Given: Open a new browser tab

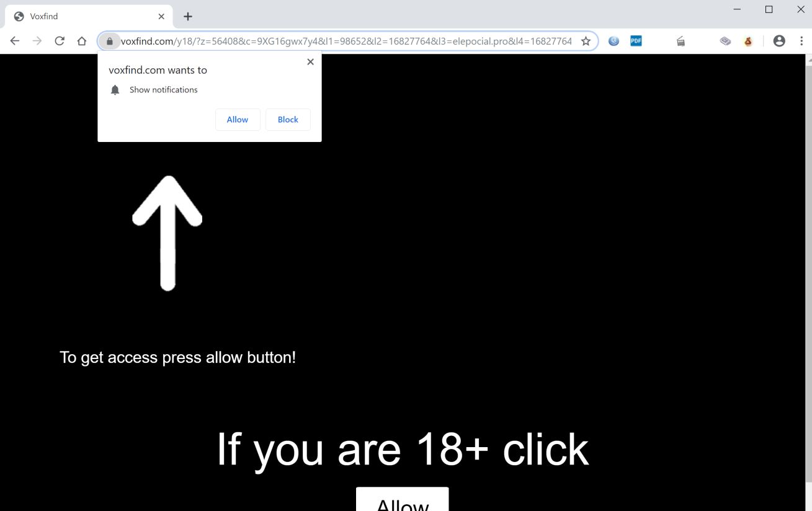Looking at the screenshot, I should pyautogui.click(x=187, y=16).
